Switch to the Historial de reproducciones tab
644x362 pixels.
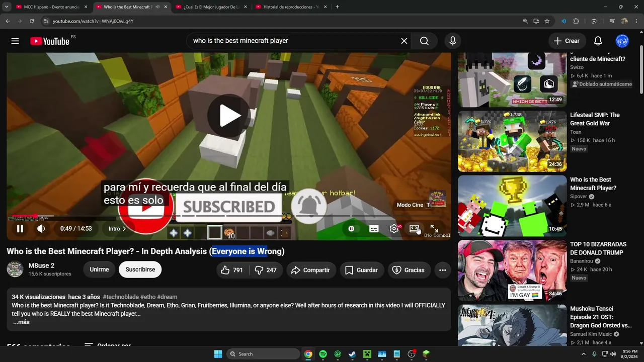click(290, 7)
